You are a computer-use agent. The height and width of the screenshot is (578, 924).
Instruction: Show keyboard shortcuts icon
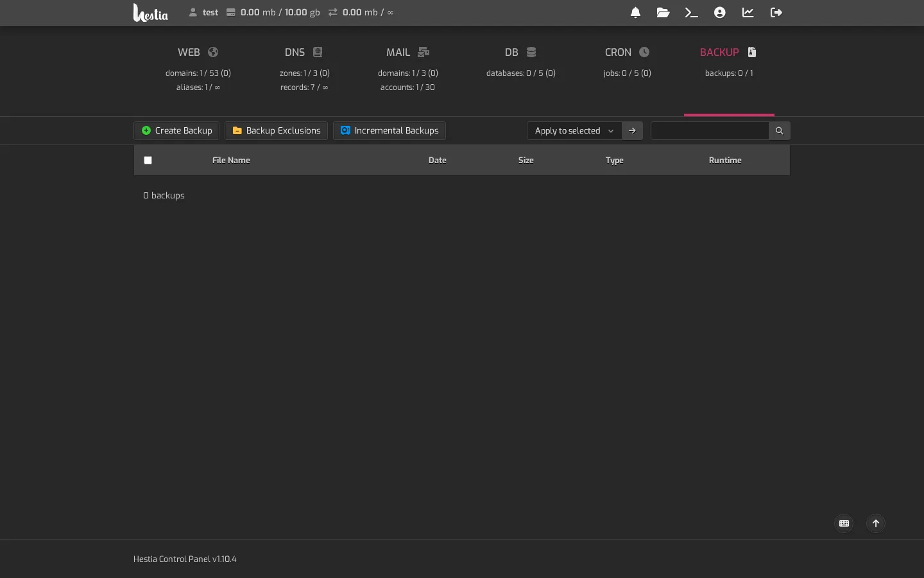844,523
